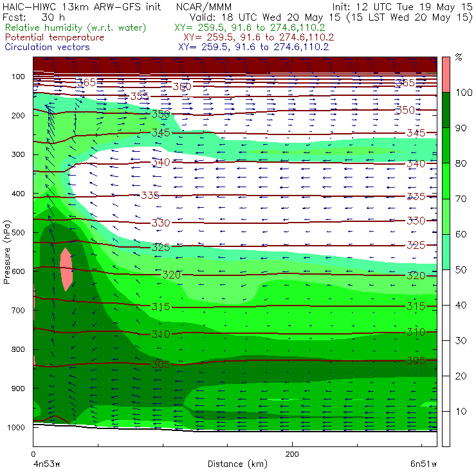Click the right-hand '310' contour label

[416, 332]
